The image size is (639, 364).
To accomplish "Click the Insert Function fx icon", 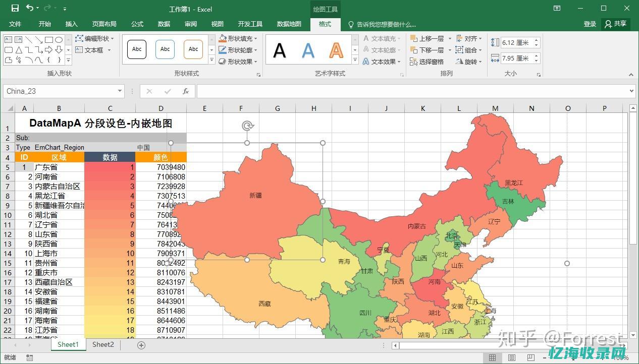I will click(185, 91).
